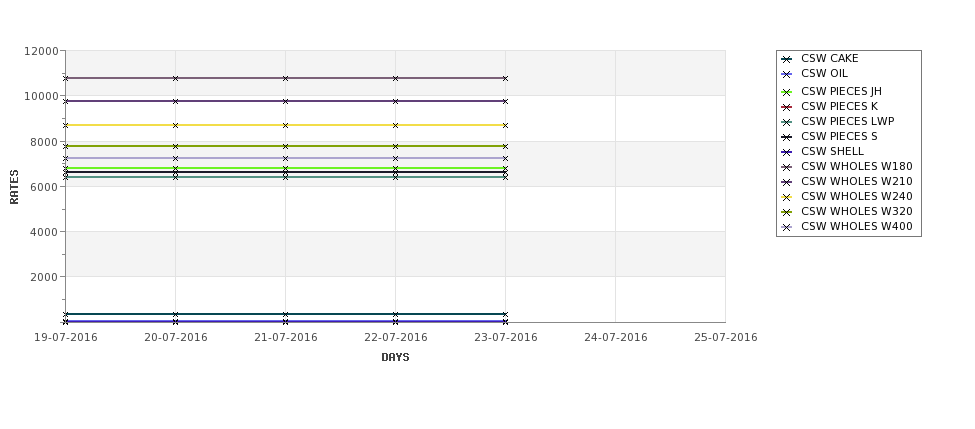Click the CSW PIECES K legend marker
Screen dimensions: 975x429
[x=786, y=107]
